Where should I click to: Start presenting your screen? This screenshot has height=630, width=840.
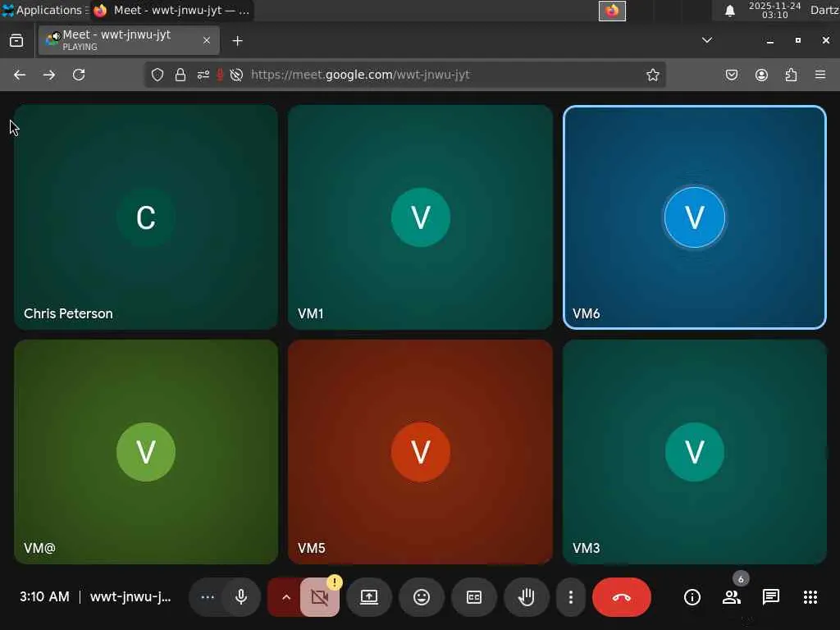pos(369,597)
